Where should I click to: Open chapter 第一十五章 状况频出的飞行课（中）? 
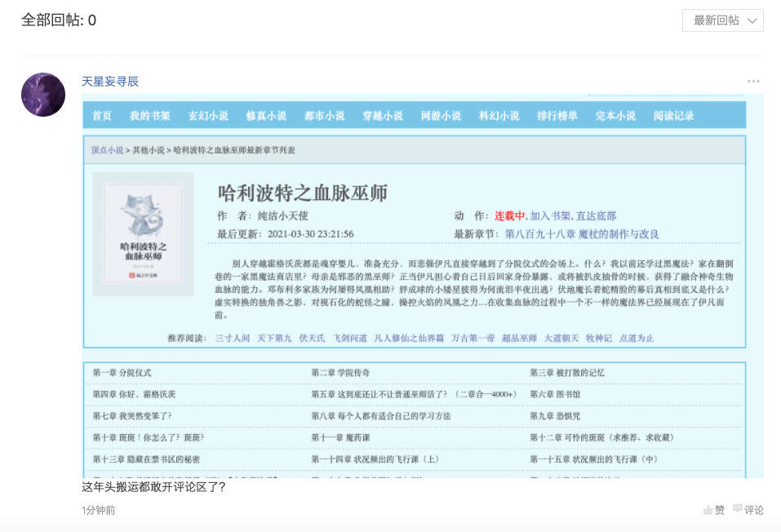pyautogui.click(x=595, y=459)
